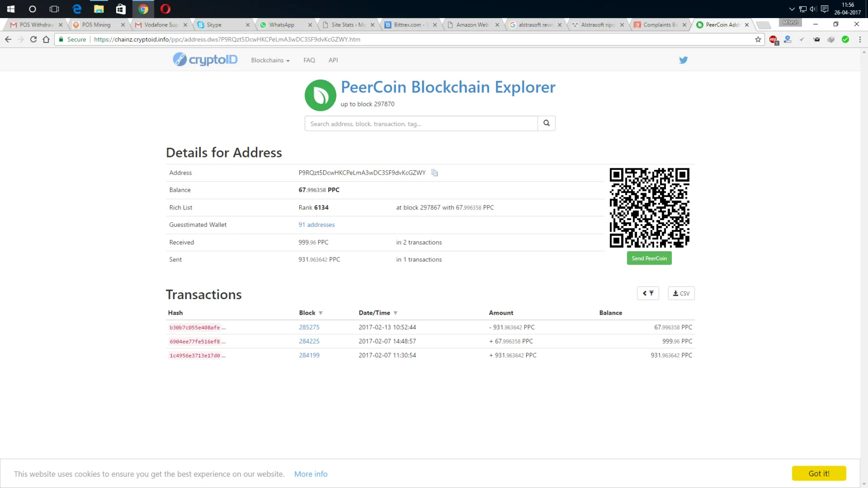Switch to Bittrex.com tab
Viewport: 868px width, 488px height.
(410, 24)
